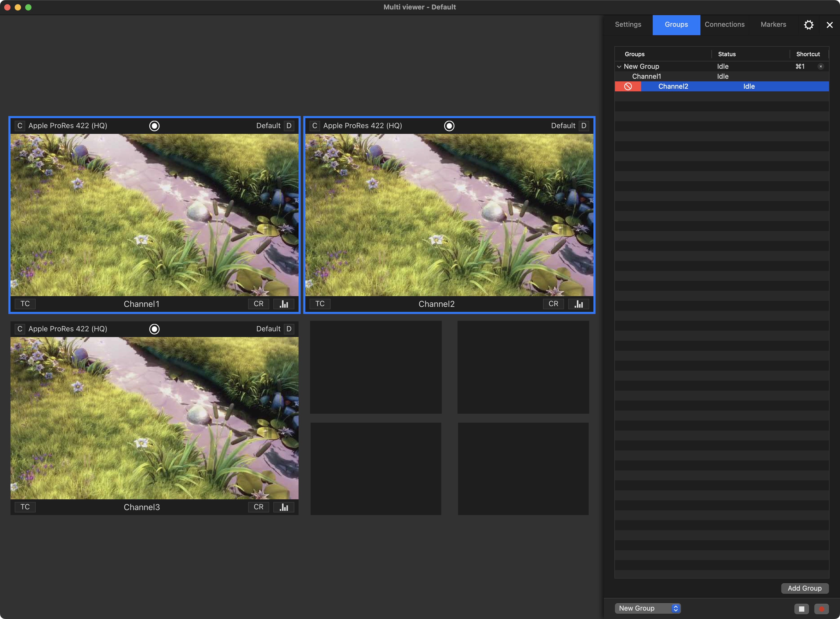Open the New Group dropdown selector
Viewport: 840px width, 619px height.
pos(647,608)
